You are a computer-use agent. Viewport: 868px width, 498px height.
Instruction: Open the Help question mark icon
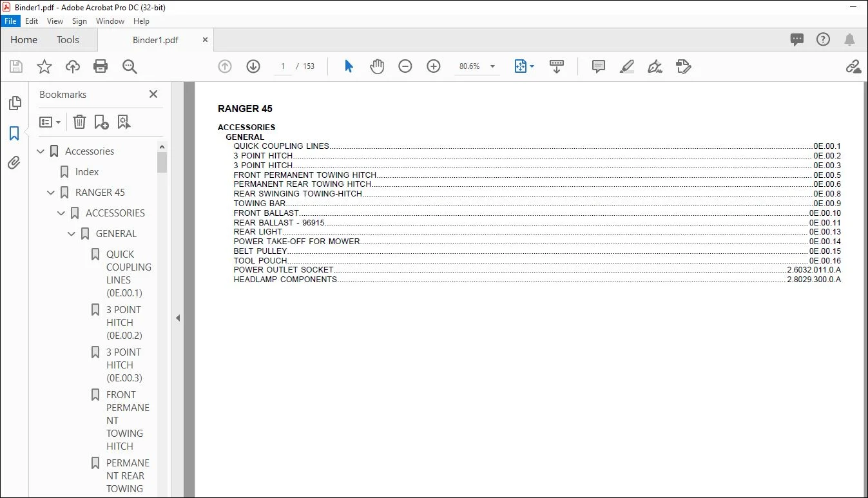tap(824, 40)
